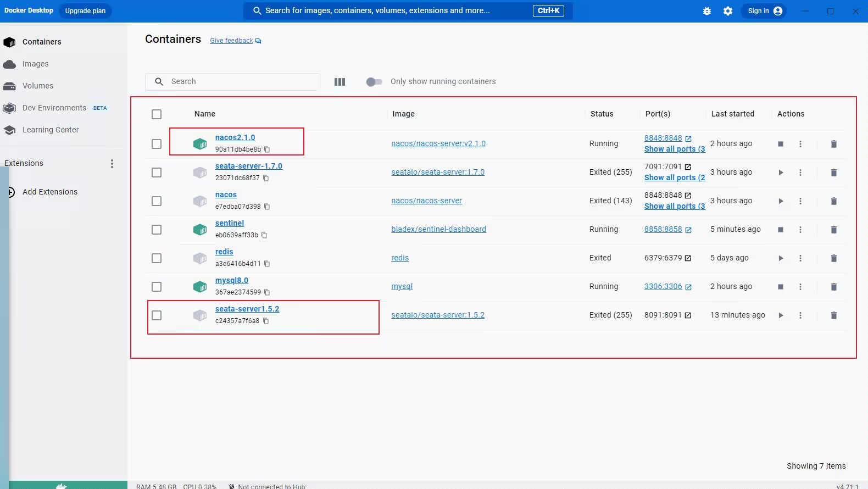Delete the nacos2.1.0 container
This screenshot has width=868, height=489.
point(833,144)
